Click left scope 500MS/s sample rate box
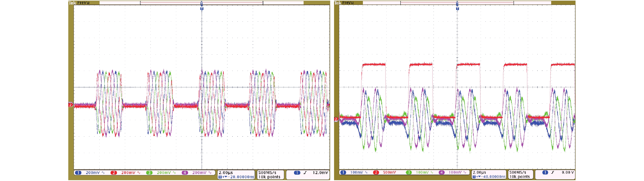This screenshot has width=644, height=181. click(267, 172)
